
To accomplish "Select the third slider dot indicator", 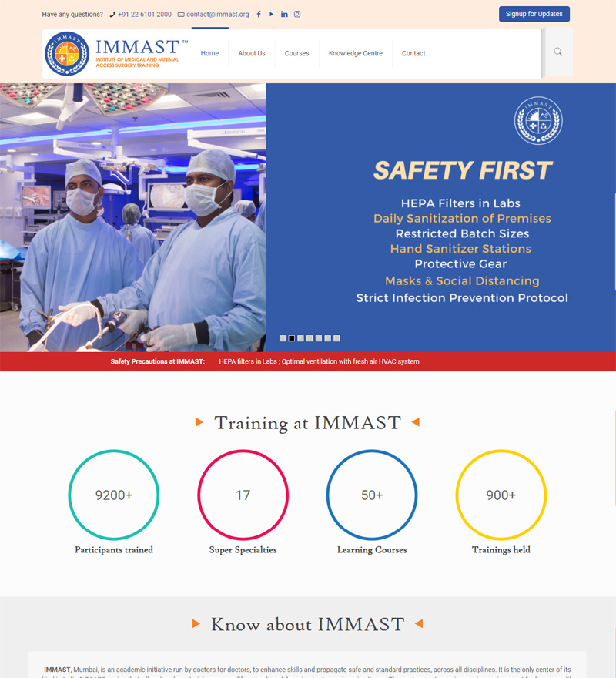I will 301,338.
